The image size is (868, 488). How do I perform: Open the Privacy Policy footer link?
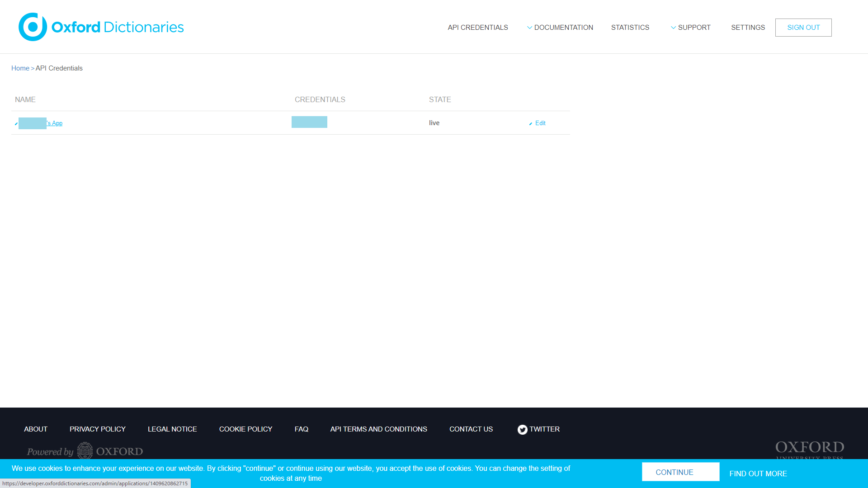pos(97,429)
